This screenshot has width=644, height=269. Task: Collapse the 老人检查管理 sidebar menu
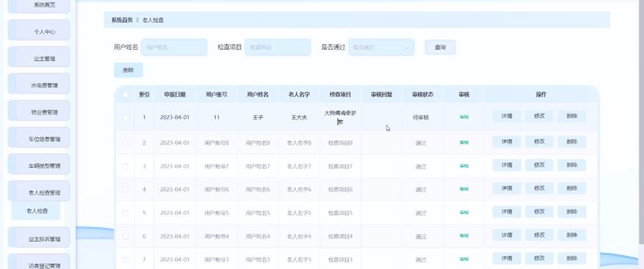tap(39, 191)
